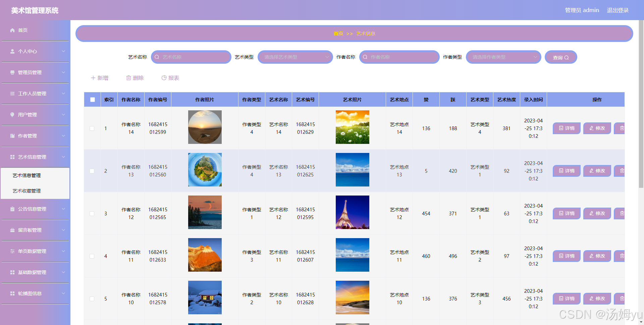Click the bulb icon beside 用户管理

click(x=12, y=115)
